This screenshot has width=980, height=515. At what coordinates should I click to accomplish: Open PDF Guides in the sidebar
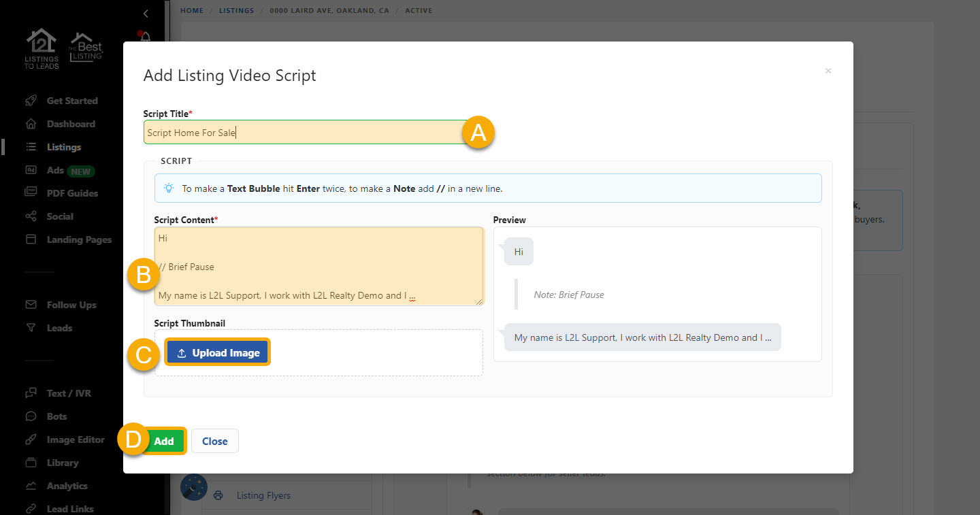(x=72, y=193)
